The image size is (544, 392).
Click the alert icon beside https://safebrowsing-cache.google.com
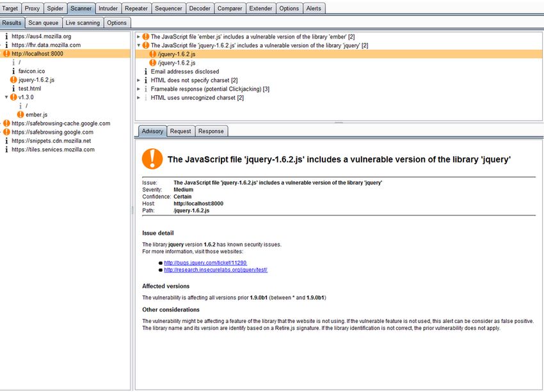[6, 123]
